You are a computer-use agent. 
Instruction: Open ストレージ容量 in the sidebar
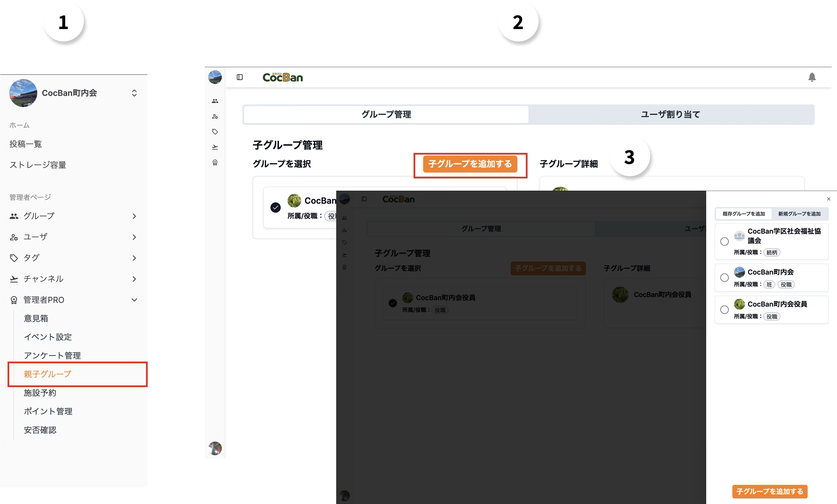pos(38,165)
